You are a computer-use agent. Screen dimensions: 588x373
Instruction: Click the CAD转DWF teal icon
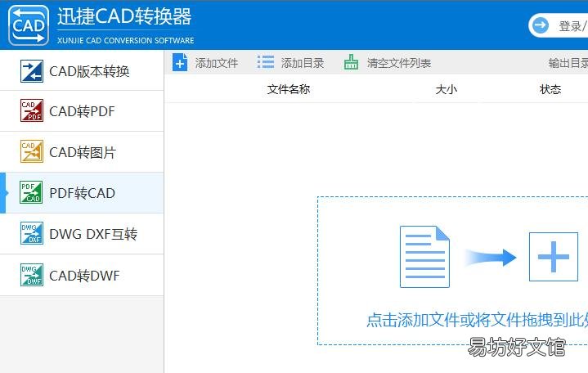pos(32,275)
